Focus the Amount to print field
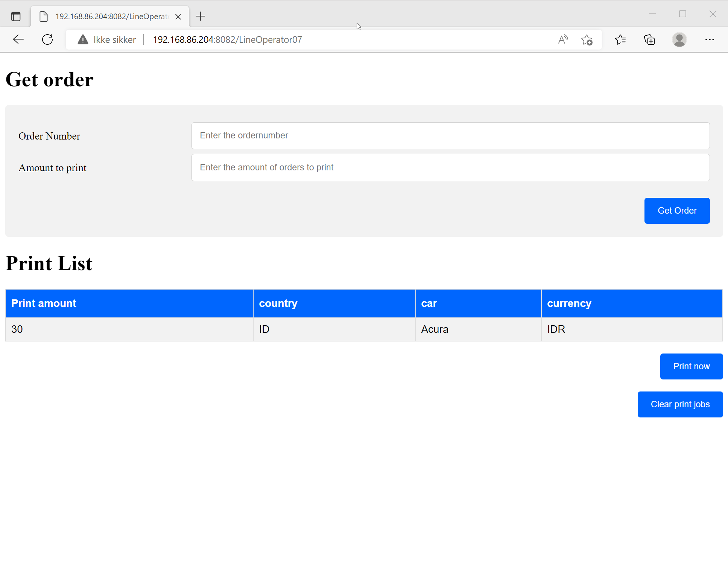 point(450,167)
